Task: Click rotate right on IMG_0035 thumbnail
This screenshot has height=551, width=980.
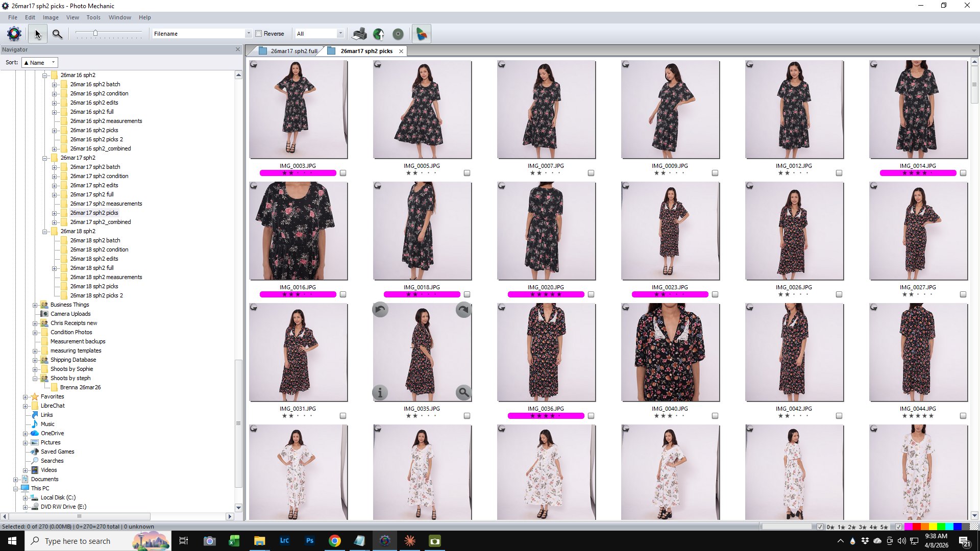Action: pyautogui.click(x=463, y=310)
